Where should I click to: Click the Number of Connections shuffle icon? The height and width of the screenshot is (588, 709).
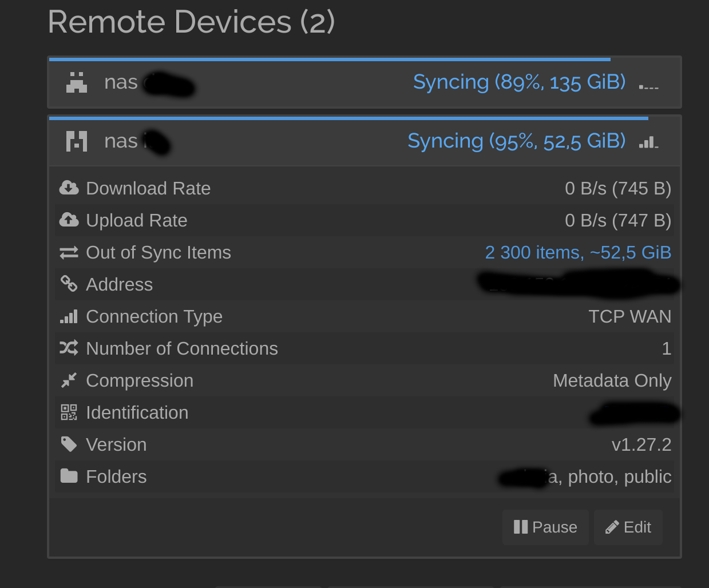[69, 348]
